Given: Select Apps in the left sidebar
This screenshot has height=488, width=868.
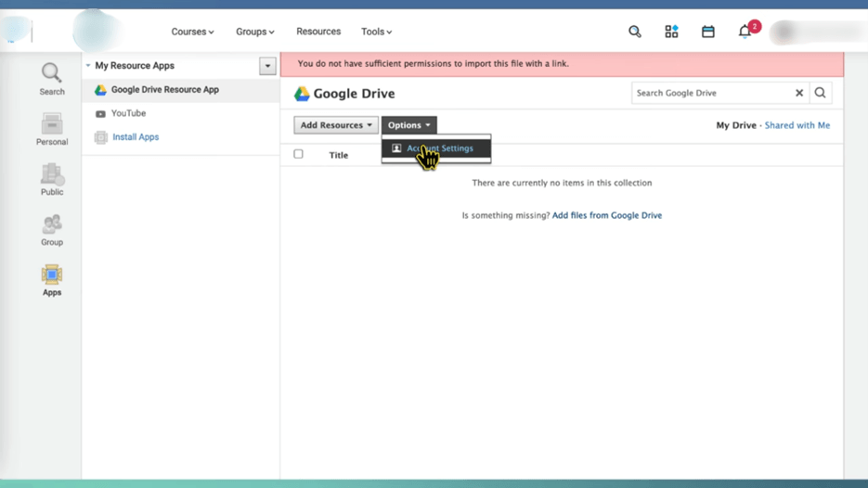Looking at the screenshot, I should (51, 280).
